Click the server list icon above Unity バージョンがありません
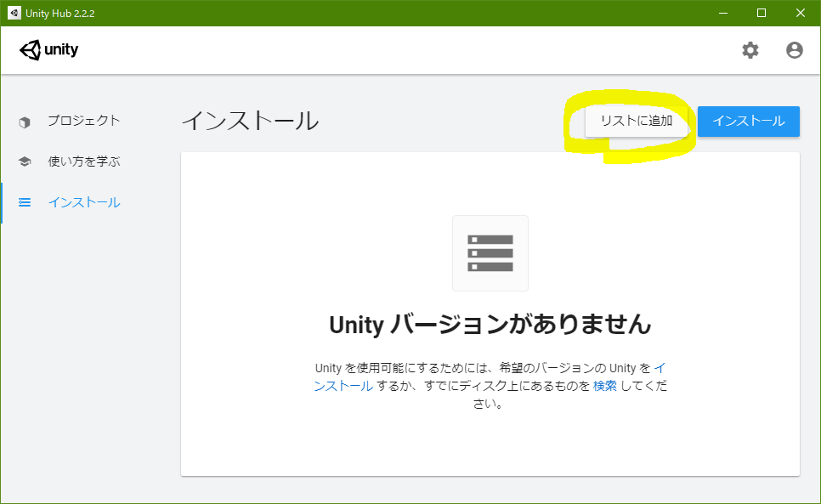Image resolution: width=821 pixels, height=504 pixels. coord(490,253)
